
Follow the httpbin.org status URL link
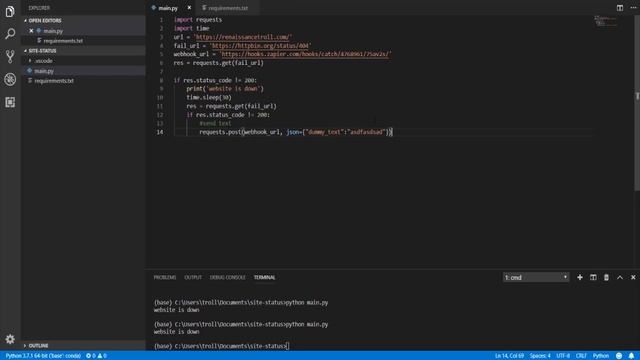click(x=260, y=46)
